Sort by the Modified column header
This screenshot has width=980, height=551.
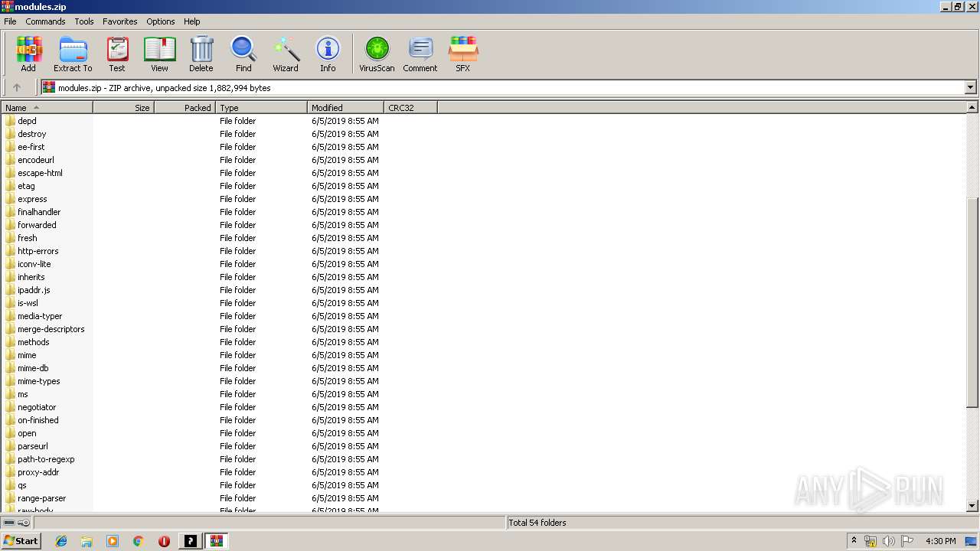point(346,107)
